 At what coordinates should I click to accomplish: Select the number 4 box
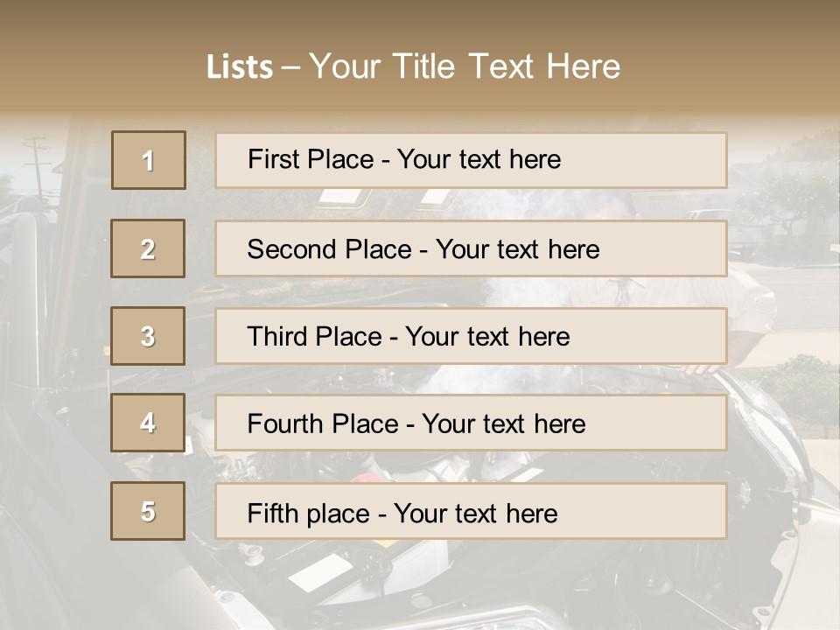coord(148,423)
